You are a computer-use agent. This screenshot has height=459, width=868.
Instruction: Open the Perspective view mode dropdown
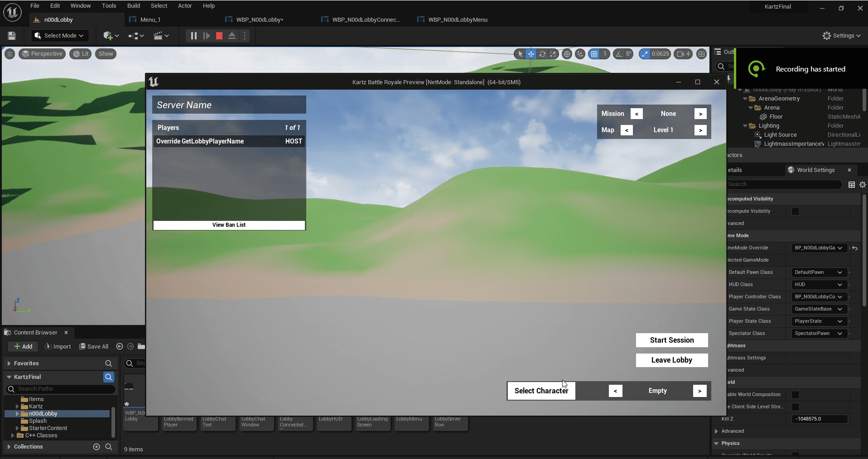[42, 54]
